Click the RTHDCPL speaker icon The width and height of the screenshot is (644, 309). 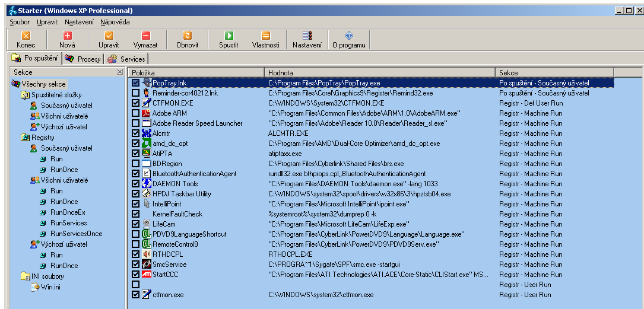[x=146, y=254]
